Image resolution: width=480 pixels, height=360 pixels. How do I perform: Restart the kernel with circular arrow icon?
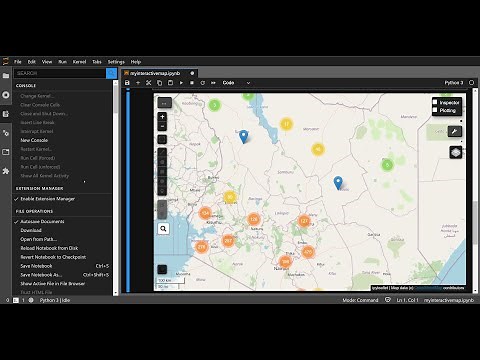(x=202, y=83)
